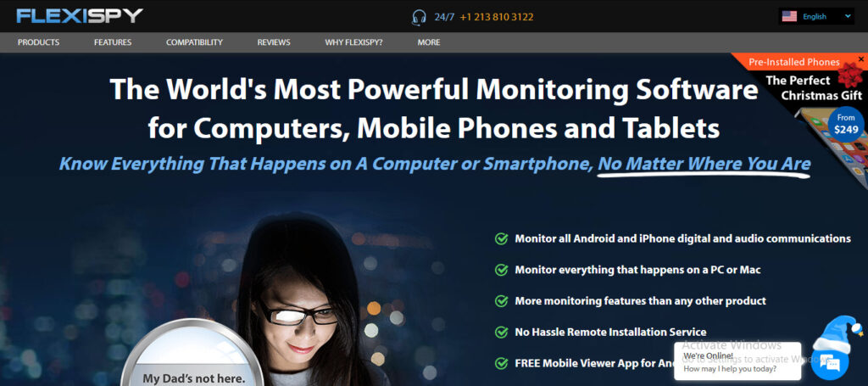Open the REVIEWS menu item

274,42
